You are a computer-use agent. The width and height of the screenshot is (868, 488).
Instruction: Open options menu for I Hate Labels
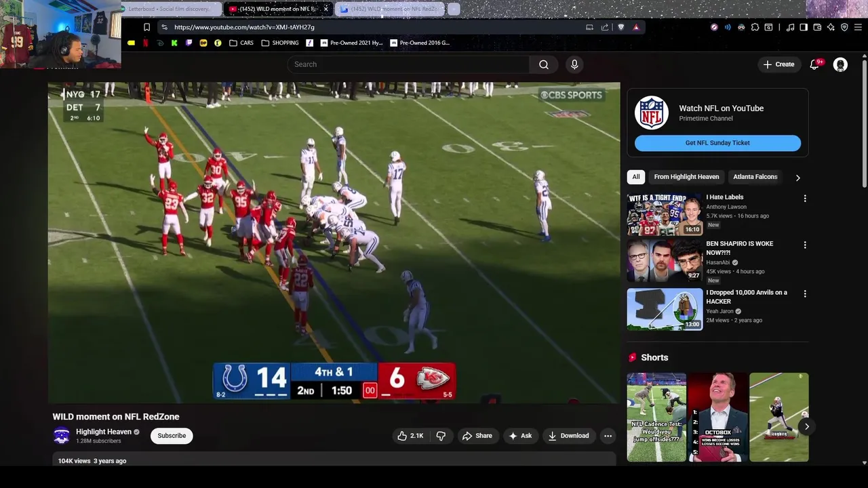805,199
